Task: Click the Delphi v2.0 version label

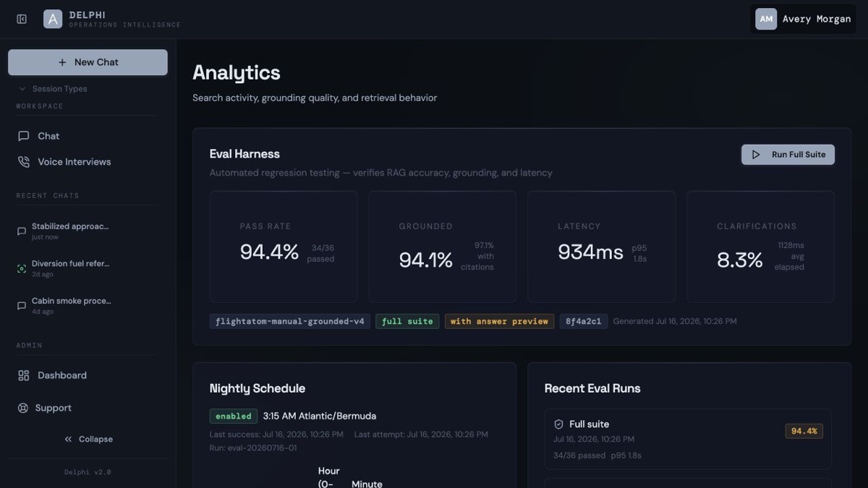Action: tap(88, 472)
